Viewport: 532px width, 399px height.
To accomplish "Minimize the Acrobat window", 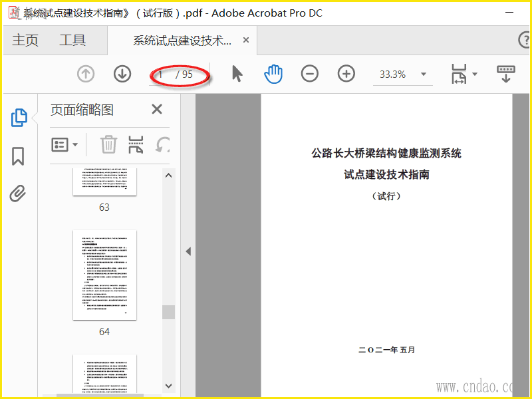I will [x=509, y=13].
